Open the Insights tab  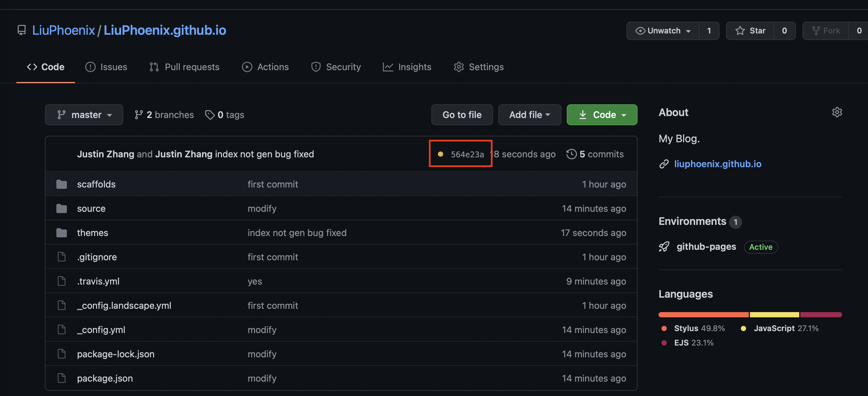tap(407, 67)
